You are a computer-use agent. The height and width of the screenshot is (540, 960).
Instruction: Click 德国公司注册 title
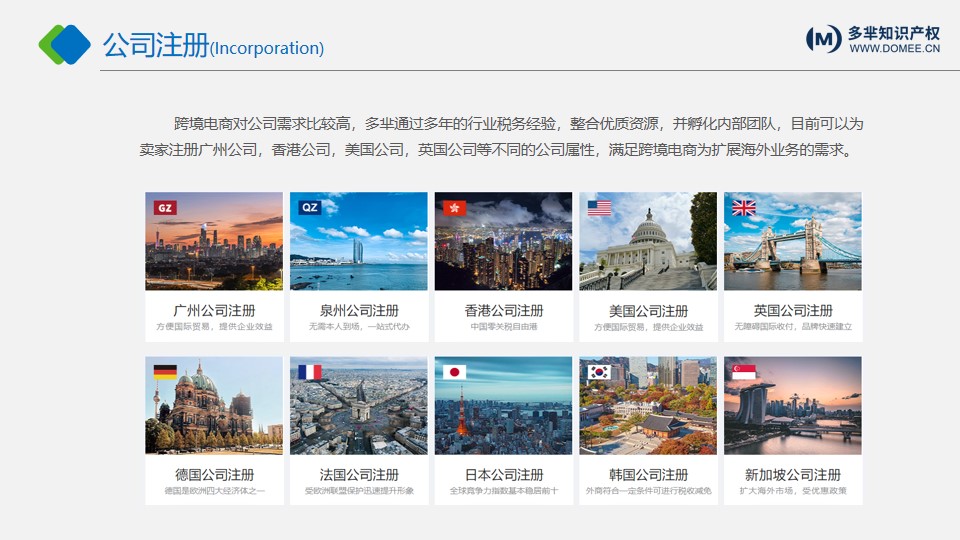214,474
